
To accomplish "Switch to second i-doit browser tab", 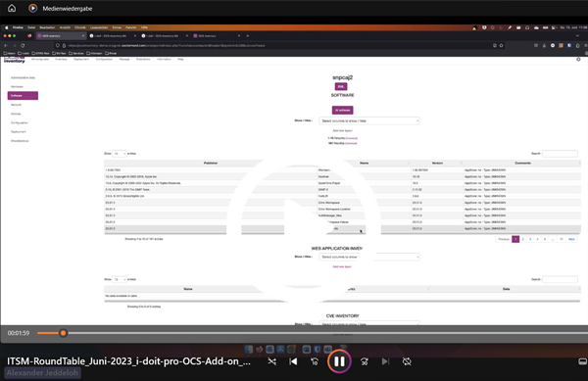I will coord(165,36).
